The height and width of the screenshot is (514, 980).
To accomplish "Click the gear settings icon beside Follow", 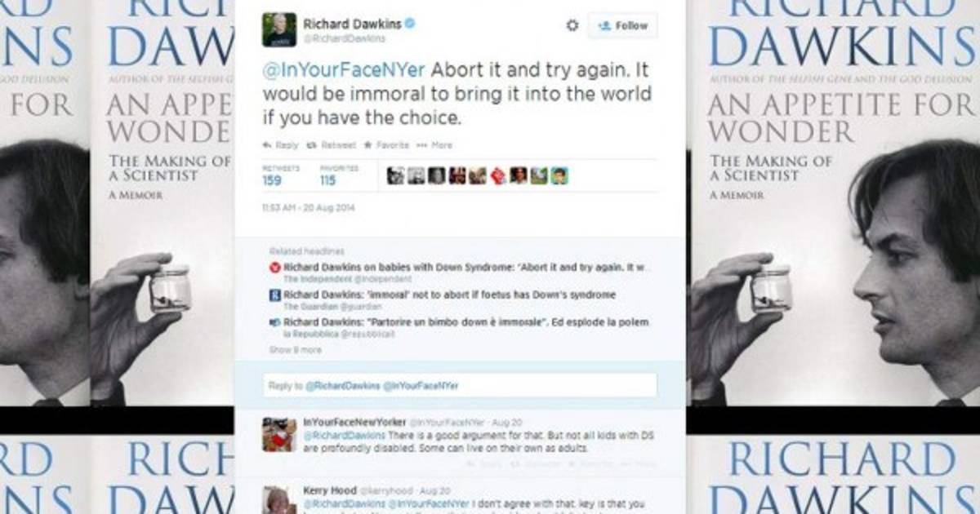I will [x=572, y=25].
